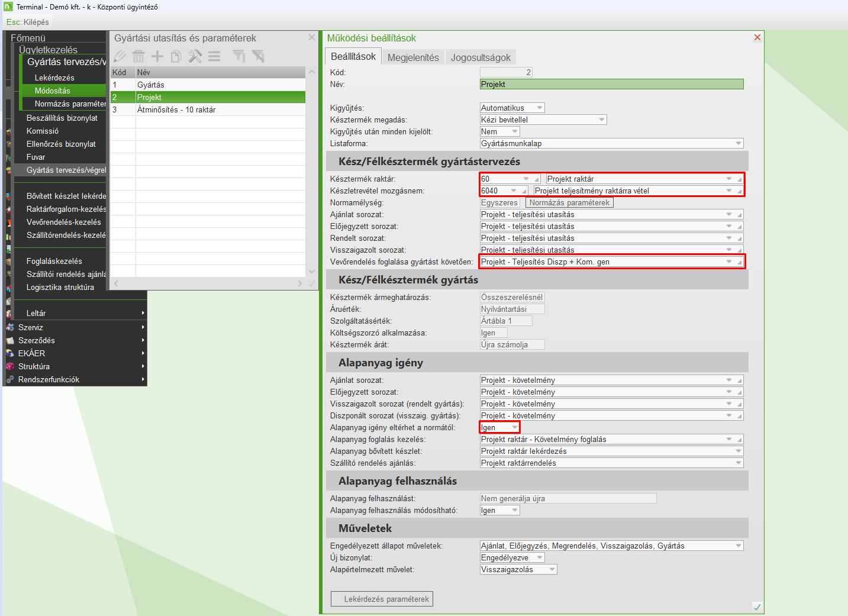Click the first funnel filter icon
This screenshot has height=616, width=848.
pos(238,56)
